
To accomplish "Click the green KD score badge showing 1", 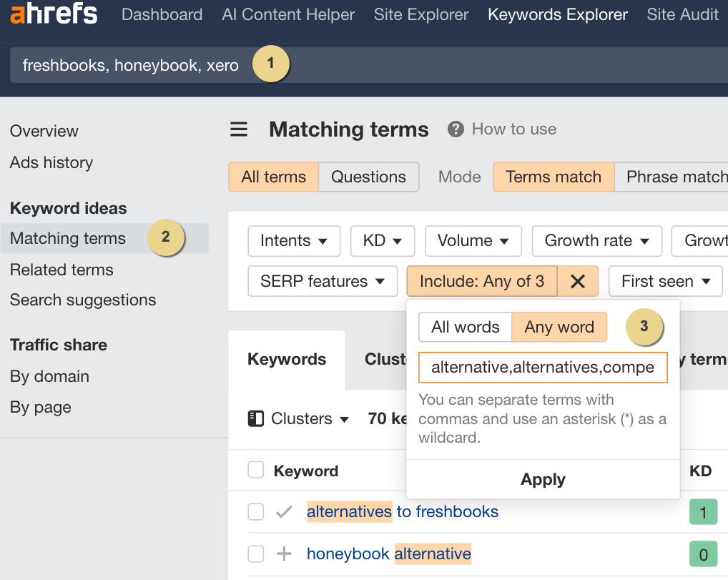I will pyautogui.click(x=702, y=511).
